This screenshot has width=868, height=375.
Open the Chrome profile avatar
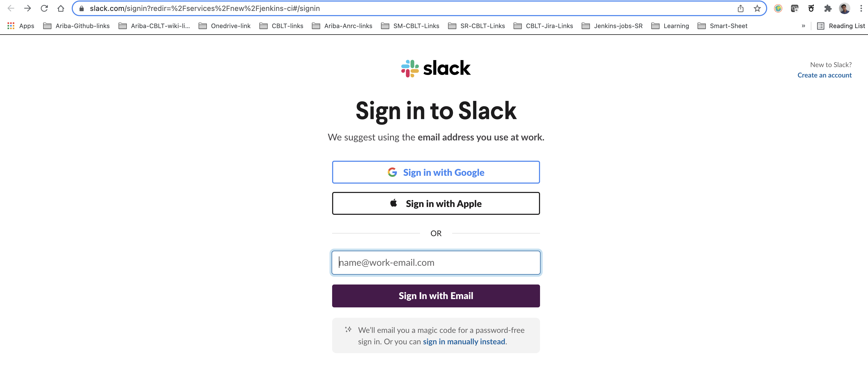pyautogui.click(x=844, y=8)
